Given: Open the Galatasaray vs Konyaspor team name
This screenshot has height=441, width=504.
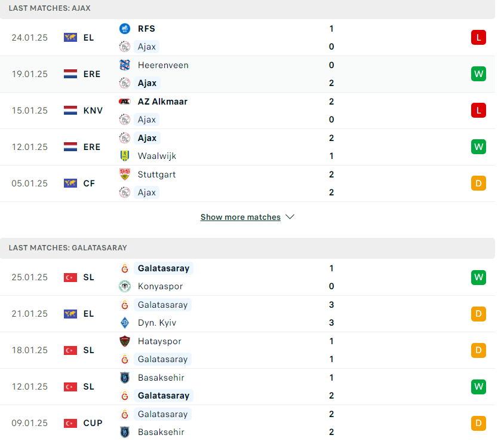Looking at the screenshot, I should [163, 268].
